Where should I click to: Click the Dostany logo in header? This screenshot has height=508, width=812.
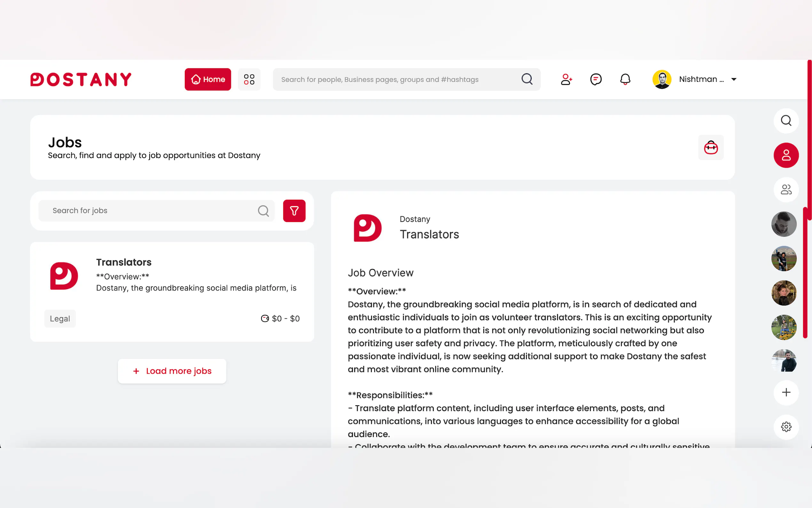(x=81, y=80)
